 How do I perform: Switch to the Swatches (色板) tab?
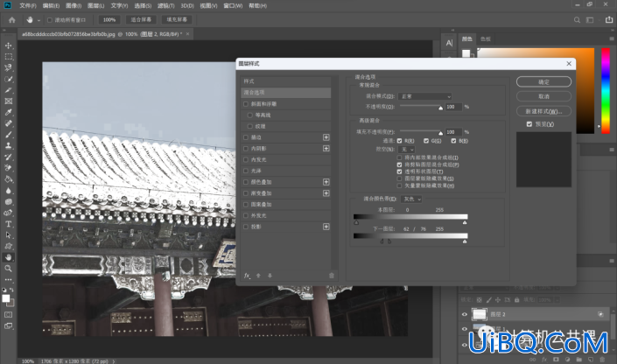coord(486,39)
